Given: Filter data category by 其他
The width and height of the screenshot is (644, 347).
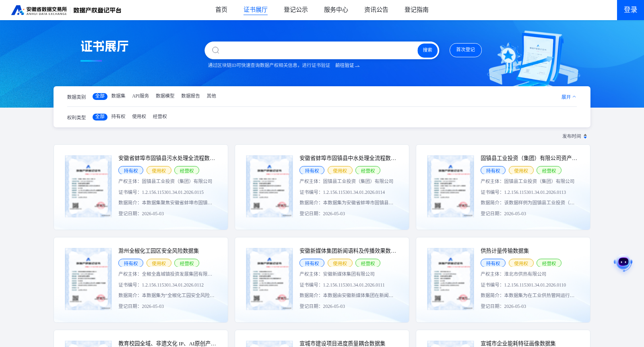Looking at the screenshot, I should tap(211, 96).
